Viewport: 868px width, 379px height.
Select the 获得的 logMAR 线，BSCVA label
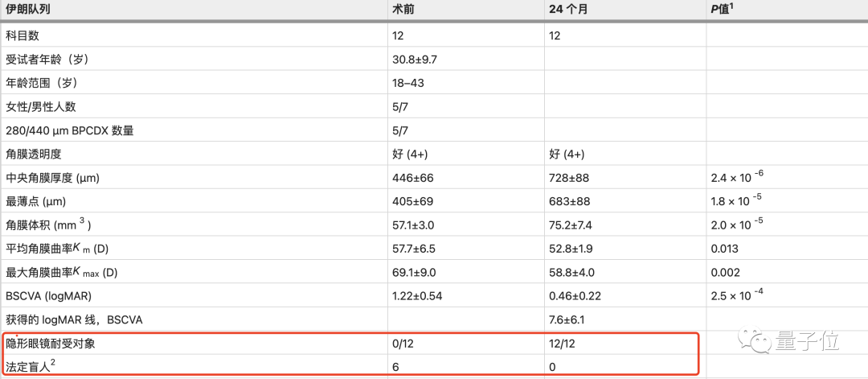[x=75, y=319]
